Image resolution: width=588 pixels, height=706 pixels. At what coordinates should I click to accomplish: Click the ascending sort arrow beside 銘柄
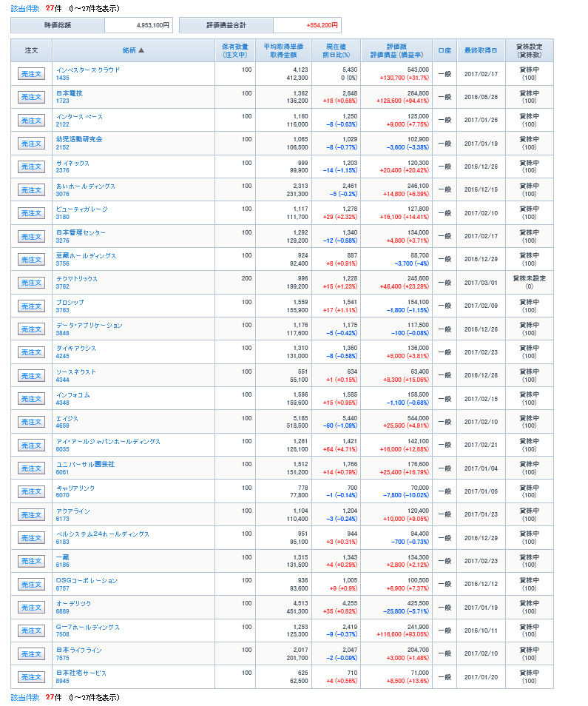[x=141, y=50]
